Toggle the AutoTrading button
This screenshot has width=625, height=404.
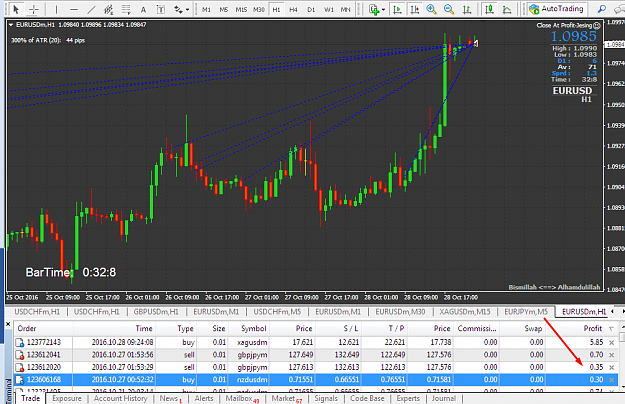point(557,9)
